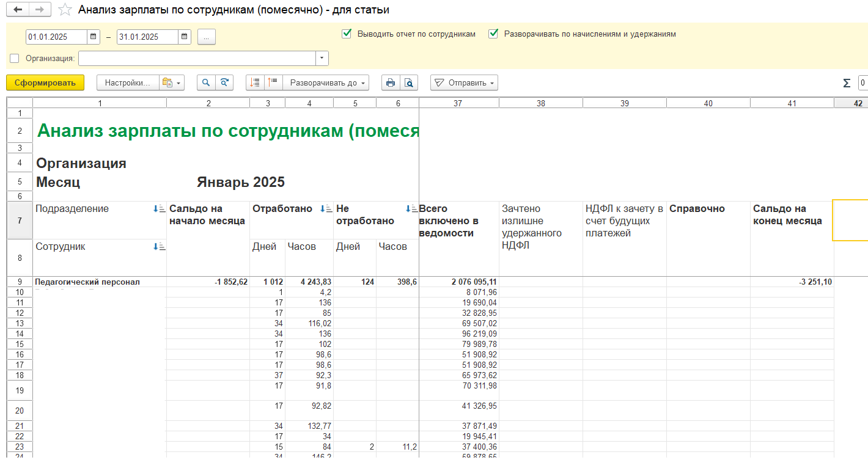Select column header 41
Screen dimensions: 868x460
[792, 103]
